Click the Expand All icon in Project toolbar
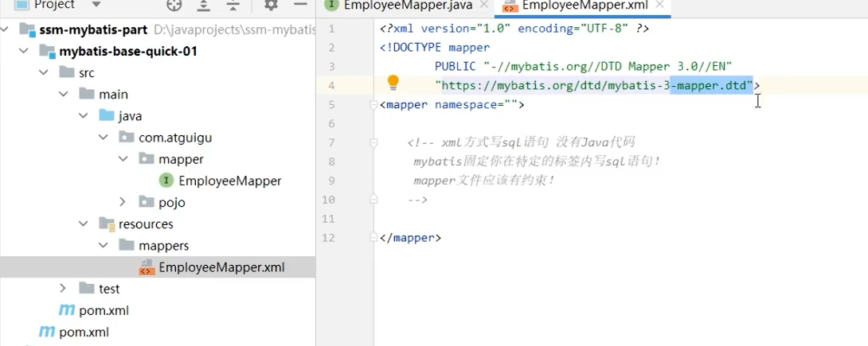Image resolution: width=868 pixels, height=346 pixels. [x=204, y=5]
